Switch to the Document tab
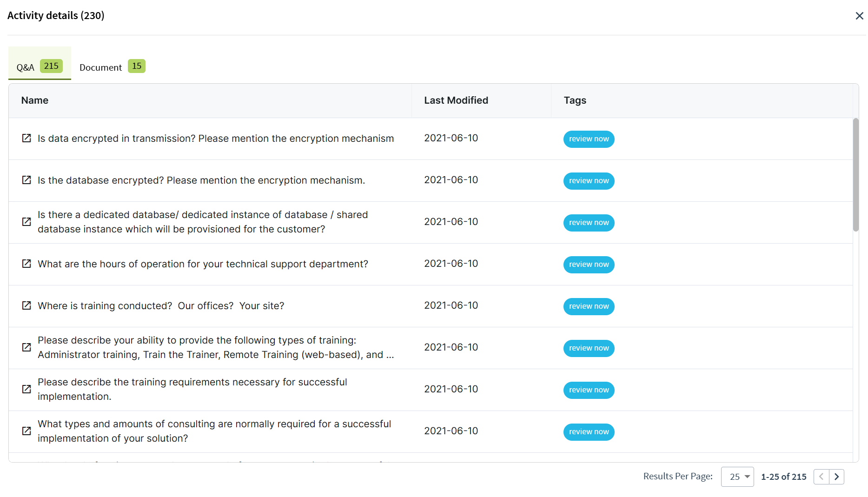This screenshot has height=497, width=868. 112,67
